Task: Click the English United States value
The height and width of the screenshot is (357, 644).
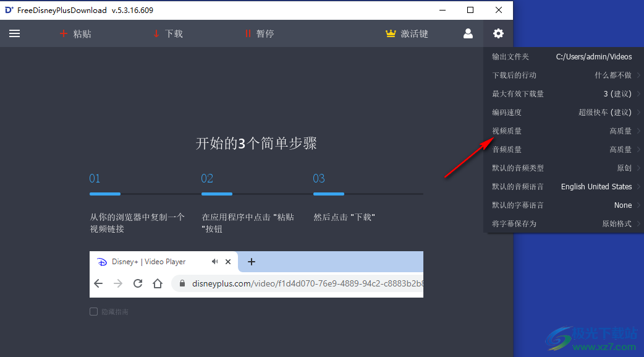Action: (596, 186)
